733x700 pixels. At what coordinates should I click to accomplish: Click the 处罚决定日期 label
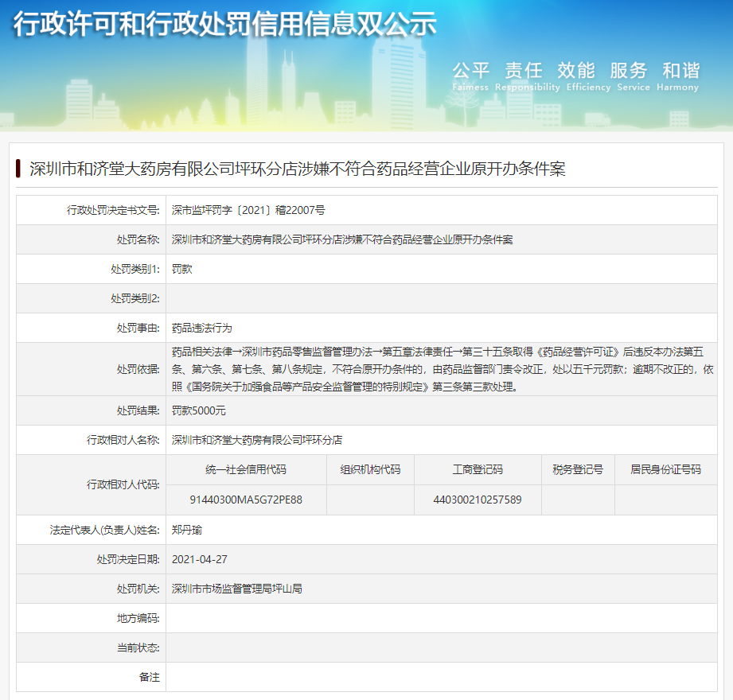point(128,560)
